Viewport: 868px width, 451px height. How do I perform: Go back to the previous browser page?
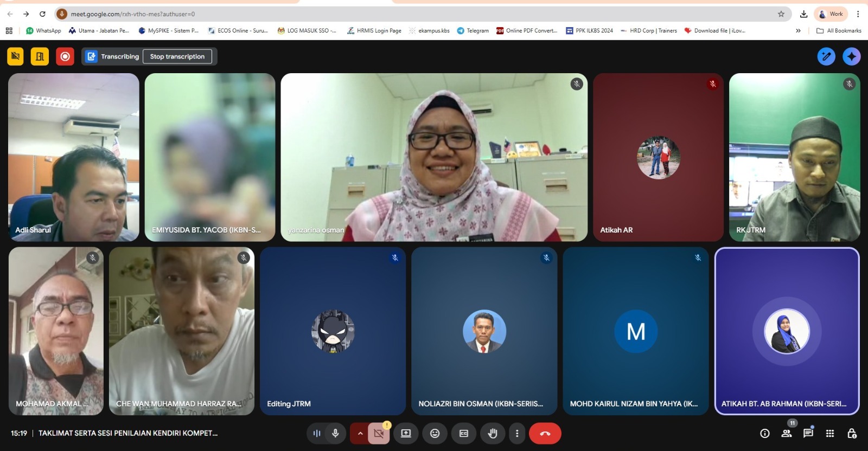coord(10,14)
